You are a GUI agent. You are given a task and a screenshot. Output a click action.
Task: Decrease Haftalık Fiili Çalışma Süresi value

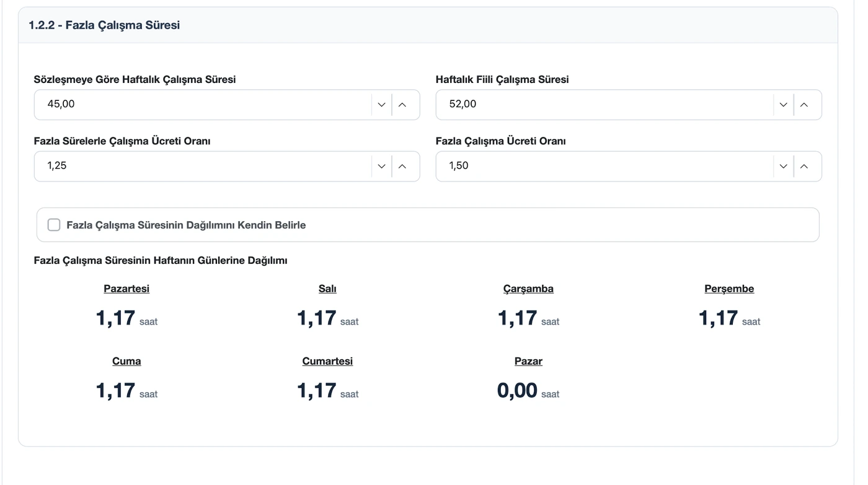[783, 105]
